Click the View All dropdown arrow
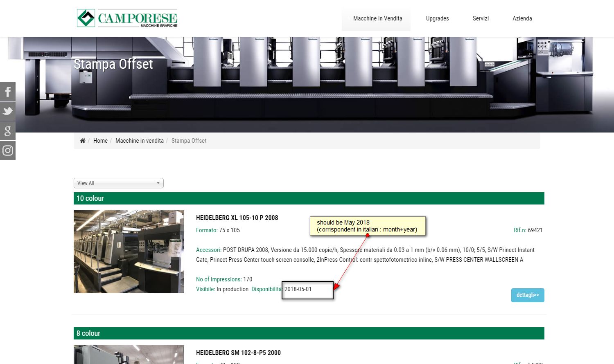This screenshot has height=364, width=614. click(158, 183)
